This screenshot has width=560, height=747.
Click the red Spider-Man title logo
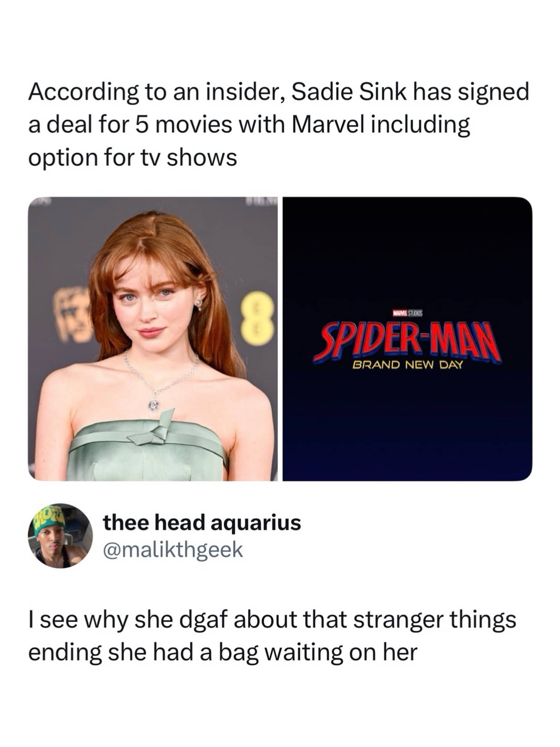coord(407,341)
